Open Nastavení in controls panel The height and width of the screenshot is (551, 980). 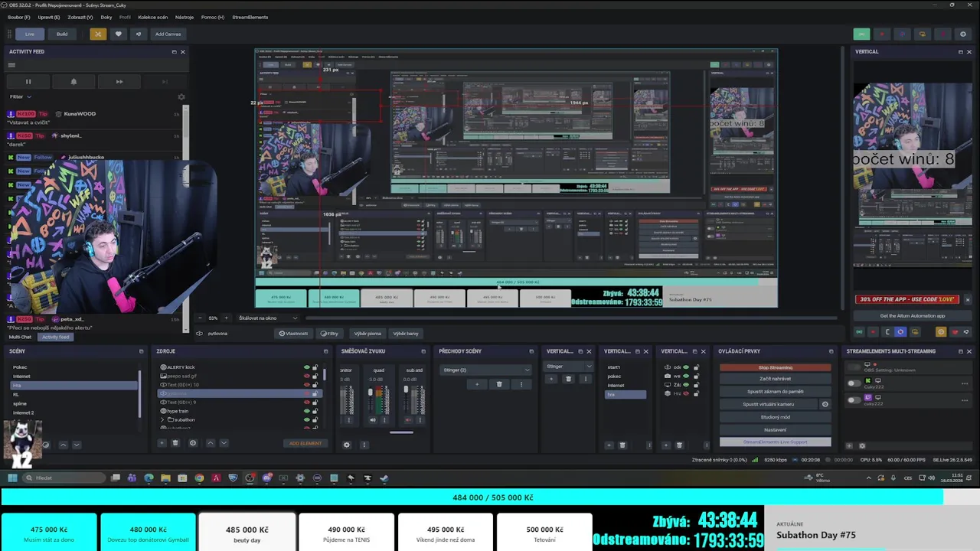tap(776, 429)
